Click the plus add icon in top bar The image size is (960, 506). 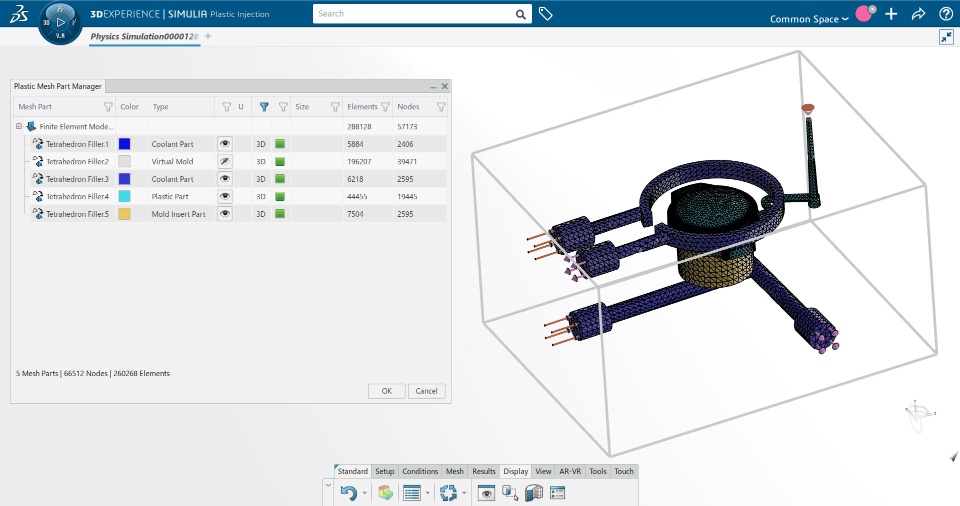coord(891,15)
